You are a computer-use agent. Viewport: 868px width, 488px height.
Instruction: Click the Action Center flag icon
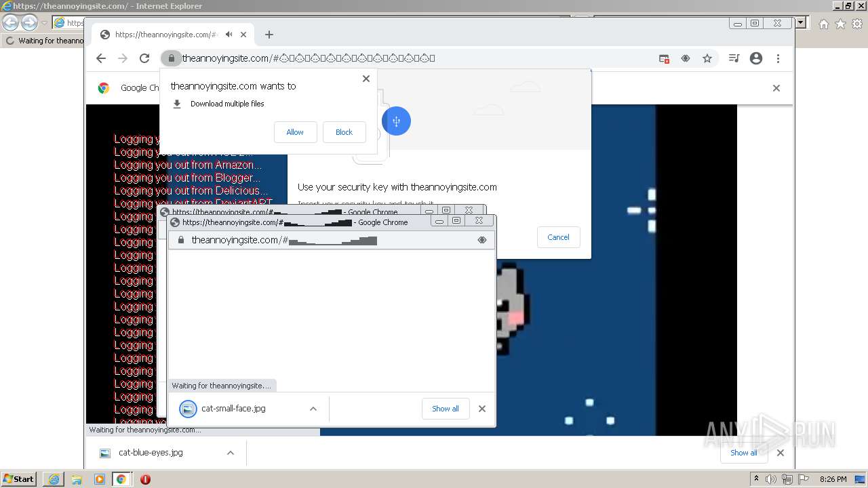[x=803, y=479]
